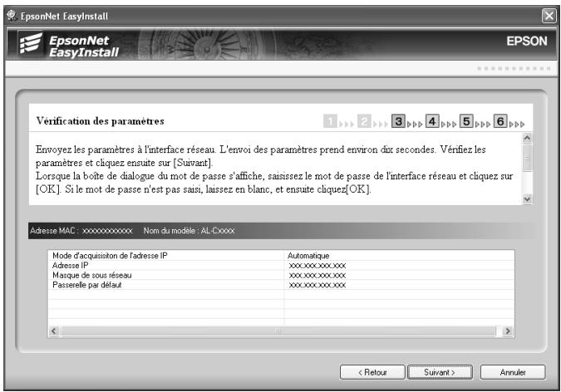Image resolution: width=561 pixels, height=392 pixels.
Task: Select 'Passerelle par défaut' row
Action: [281, 285]
